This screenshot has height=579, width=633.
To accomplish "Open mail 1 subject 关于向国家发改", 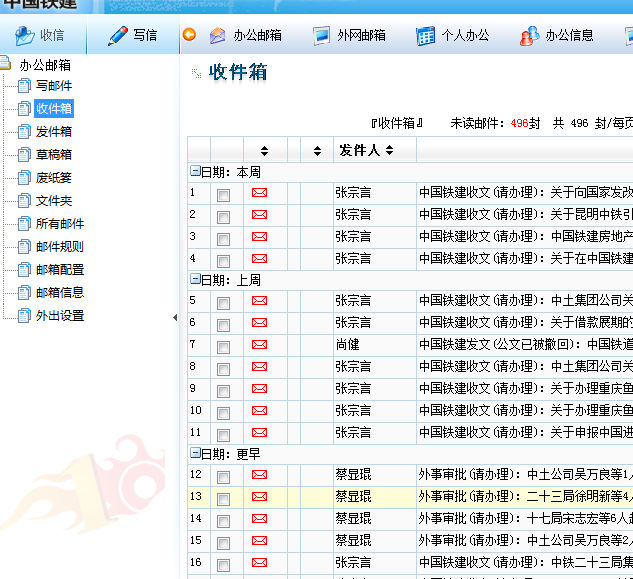I will tap(526, 193).
